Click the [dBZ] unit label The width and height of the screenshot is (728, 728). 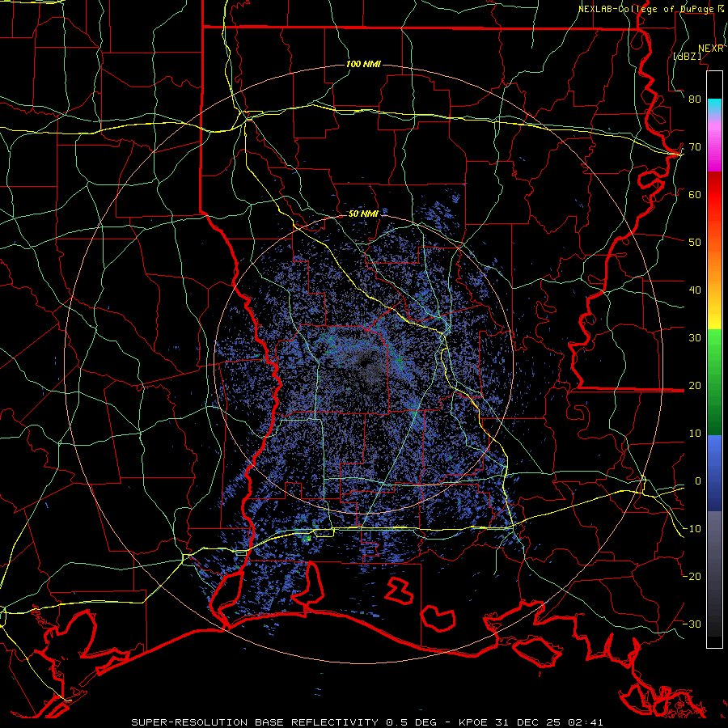(687, 56)
